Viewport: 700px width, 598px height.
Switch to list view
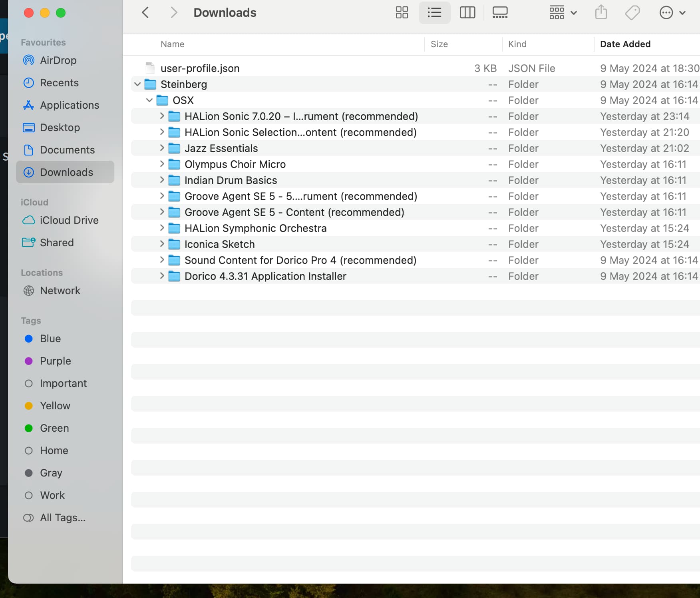coord(434,13)
